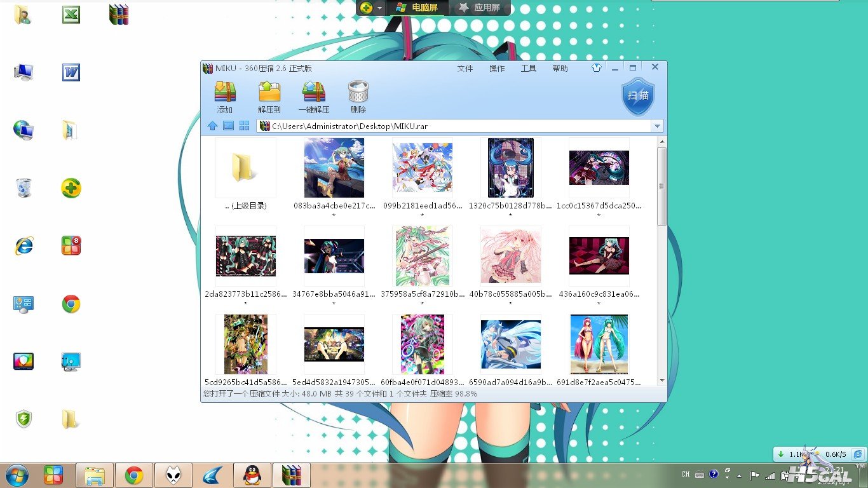Open the Excel desktop icon
Viewport: 868px width, 488px height.
[x=71, y=15]
